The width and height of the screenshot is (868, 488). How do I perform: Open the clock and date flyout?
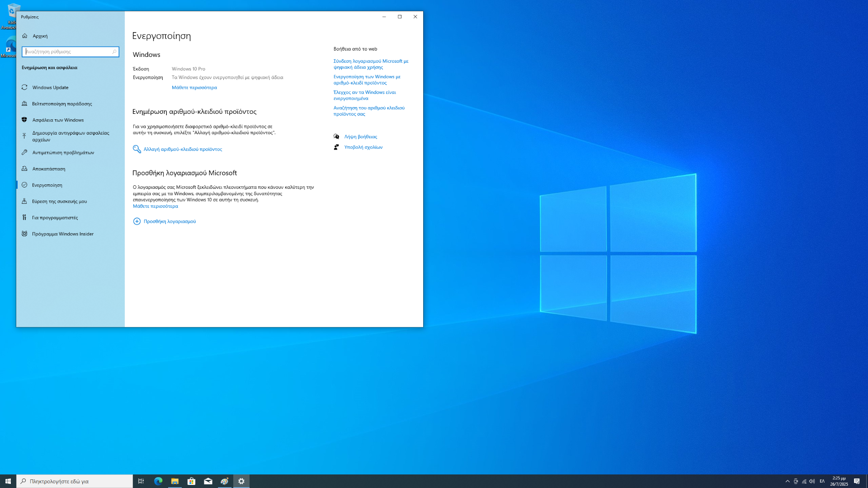coord(839,481)
